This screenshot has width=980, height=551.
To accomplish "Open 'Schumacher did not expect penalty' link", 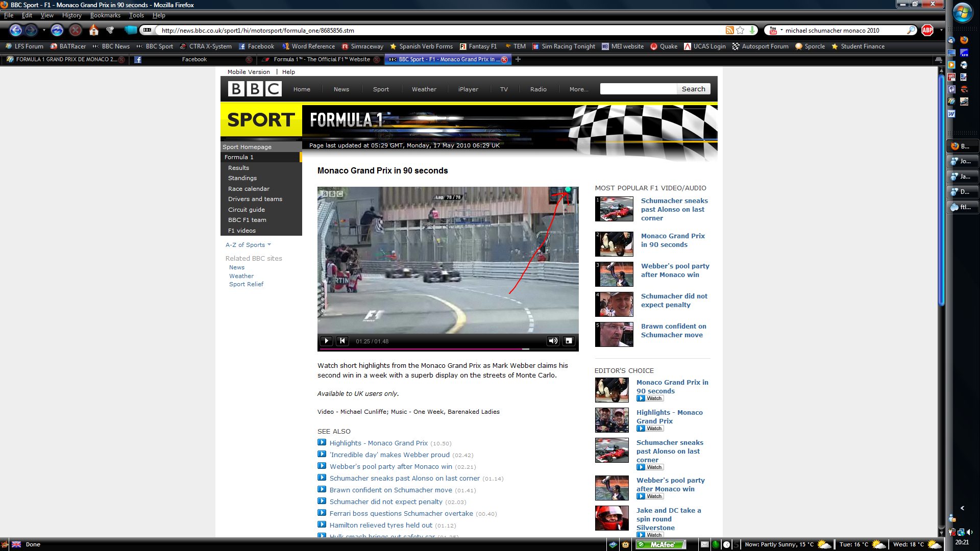I will (385, 502).
